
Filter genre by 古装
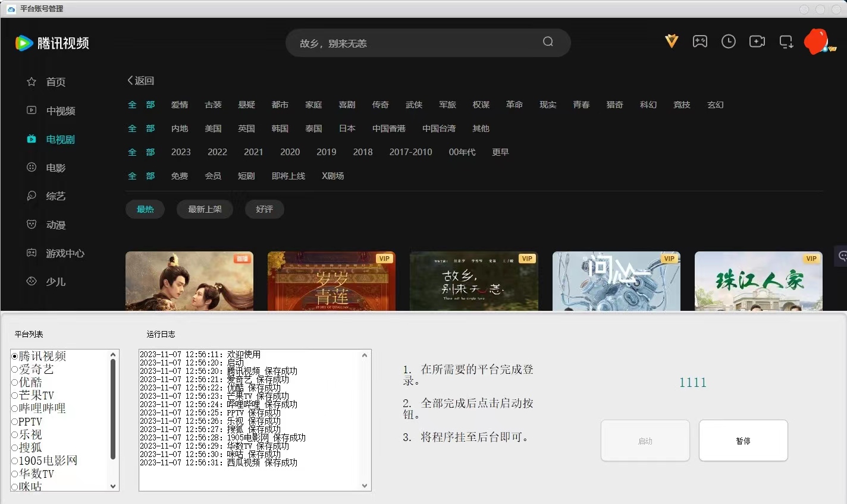213,105
